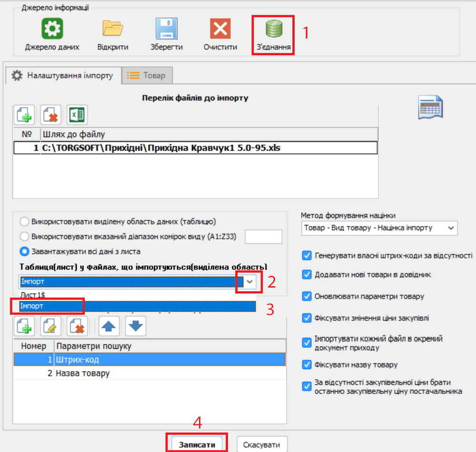Image resolution: width=476 pixels, height=452 pixels.
Task: Clear settings using Очистити red X icon
Action: click(x=220, y=29)
